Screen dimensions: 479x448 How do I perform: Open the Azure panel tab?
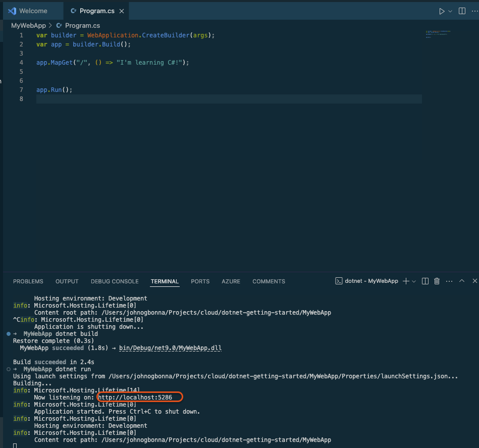point(231,281)
